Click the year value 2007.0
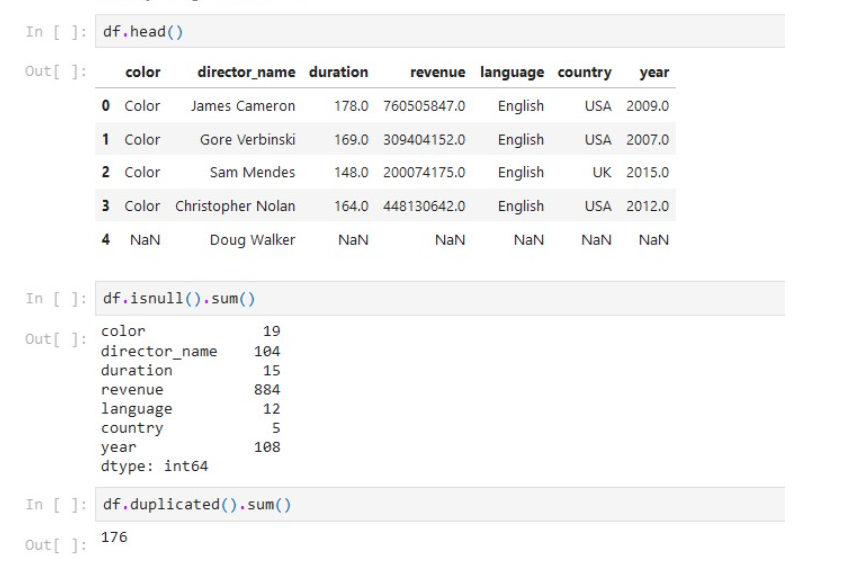This screenshot has width=860, height=587. click(x=648, y=140)
